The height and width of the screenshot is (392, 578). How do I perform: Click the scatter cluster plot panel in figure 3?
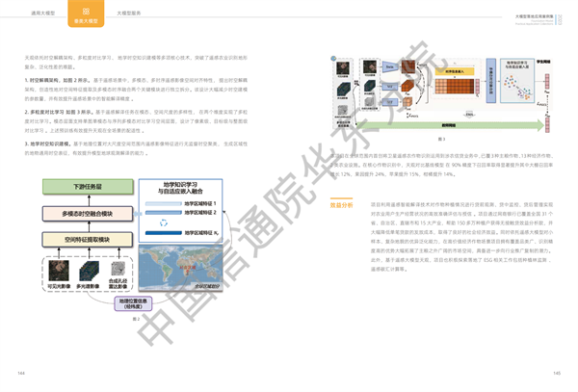[517, 80]
